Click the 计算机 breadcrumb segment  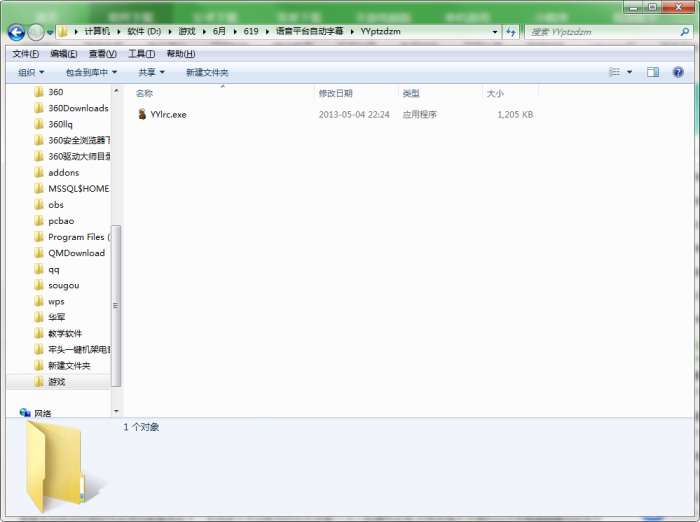97,31
